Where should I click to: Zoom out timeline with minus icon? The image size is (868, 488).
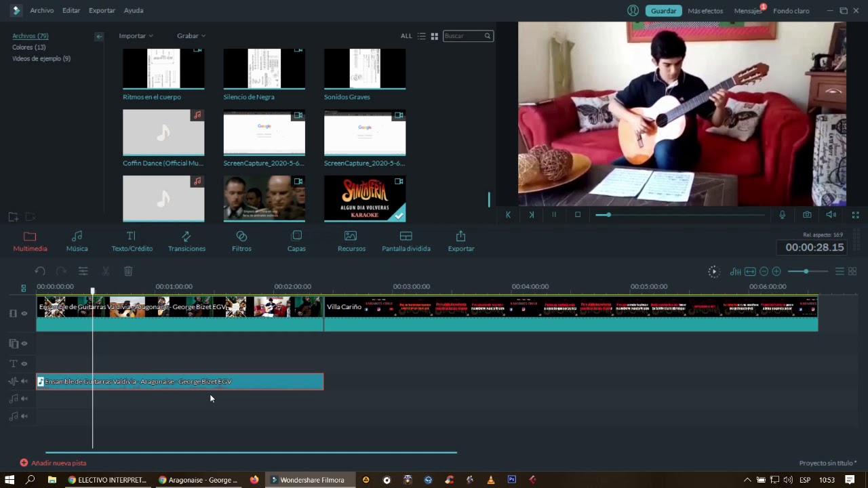click(x=764, y=271)
